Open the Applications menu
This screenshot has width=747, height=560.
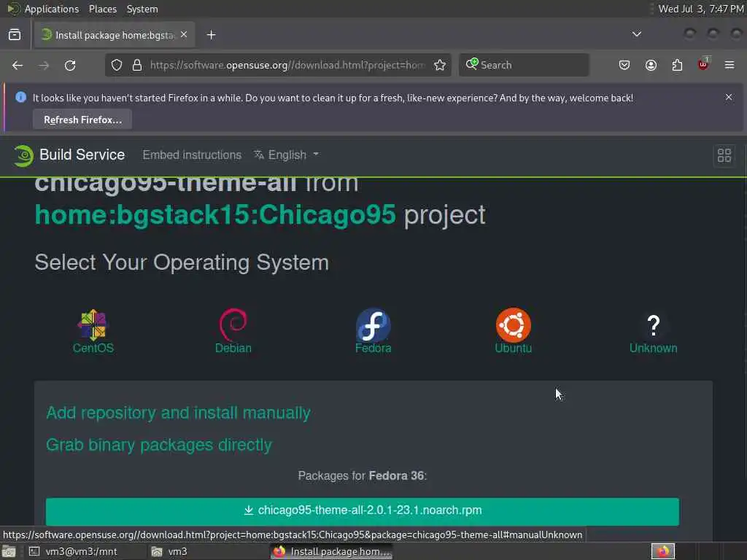pyautogui.click(x=43, y=9)
